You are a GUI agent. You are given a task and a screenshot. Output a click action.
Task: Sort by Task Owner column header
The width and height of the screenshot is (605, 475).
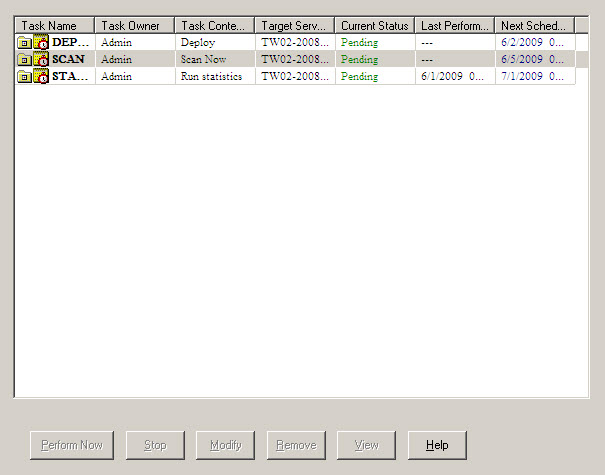pos(135,25)
